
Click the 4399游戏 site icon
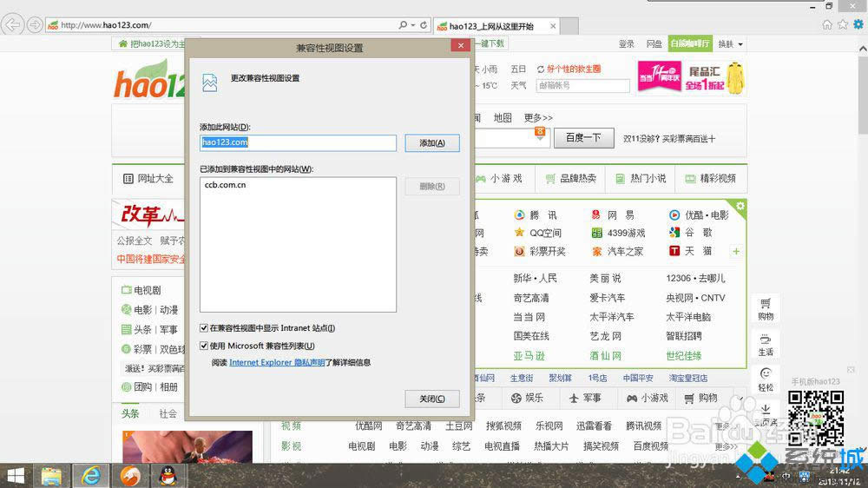click(x=596, y=233)
